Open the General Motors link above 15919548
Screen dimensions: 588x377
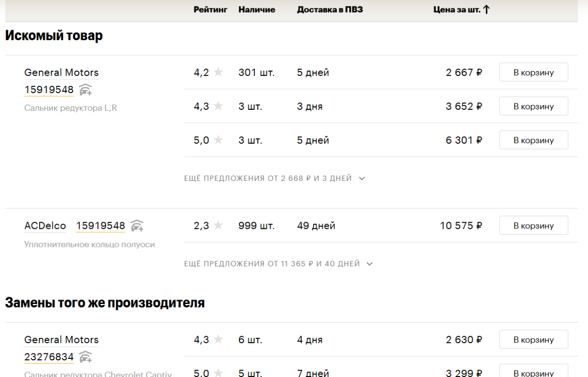tap(61, 73)
